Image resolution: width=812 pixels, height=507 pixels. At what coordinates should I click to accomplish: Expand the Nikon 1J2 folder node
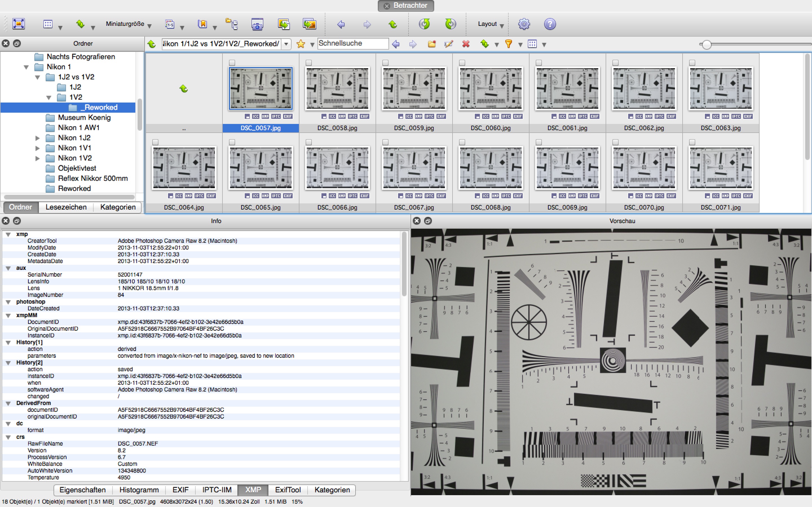(x=37, y=138)
